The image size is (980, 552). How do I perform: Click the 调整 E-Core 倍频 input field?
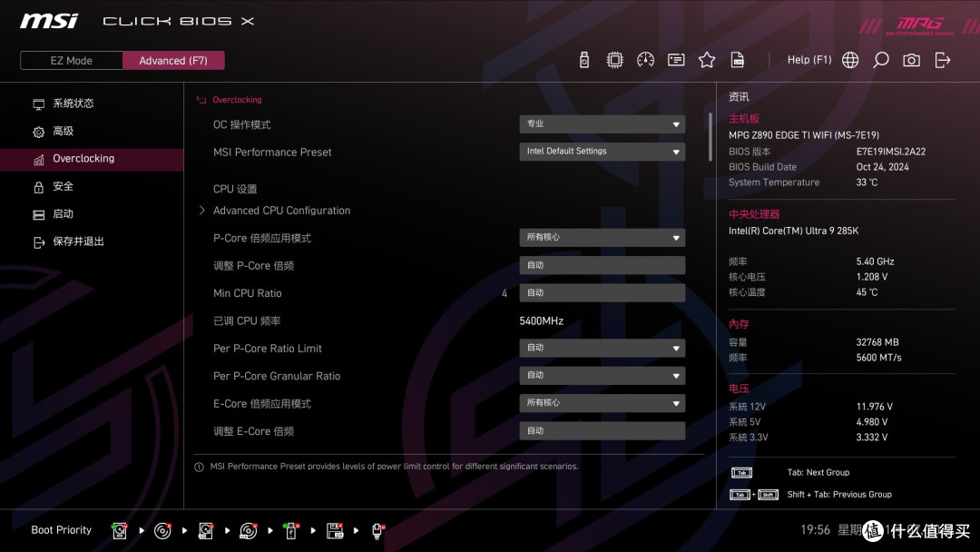click(x=602, y=430)
